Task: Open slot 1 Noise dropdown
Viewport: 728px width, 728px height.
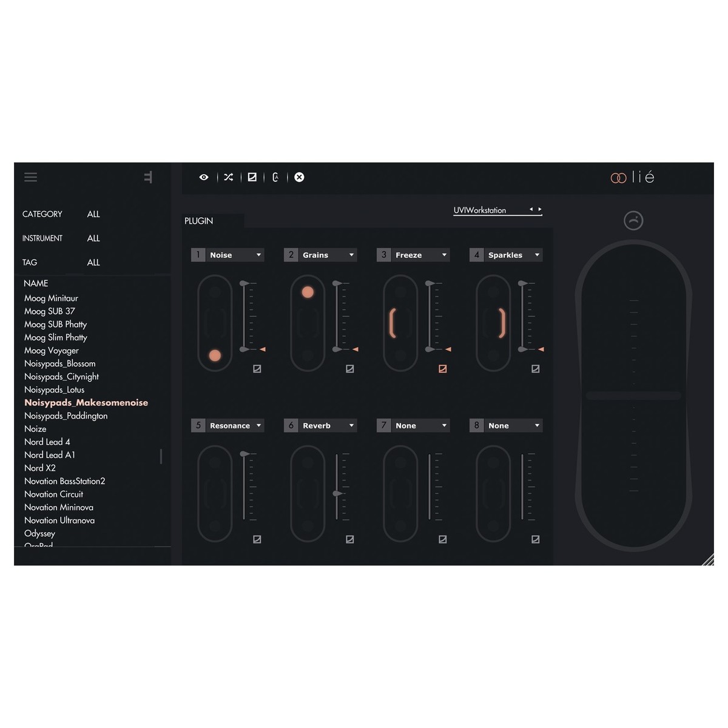Action: [x=227, y=255]
